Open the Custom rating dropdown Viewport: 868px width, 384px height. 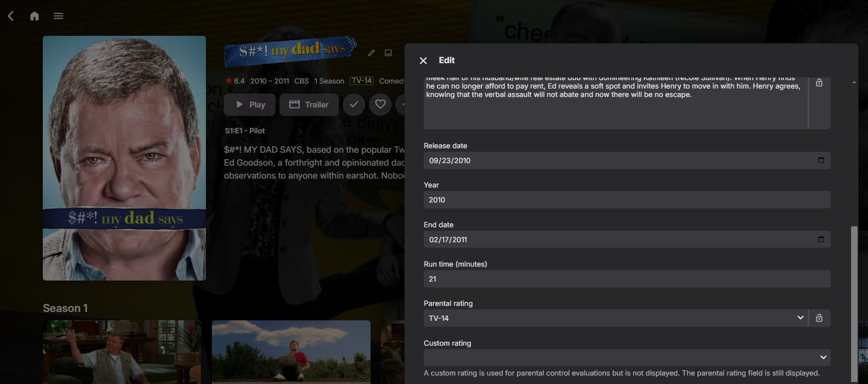point(627,357)
